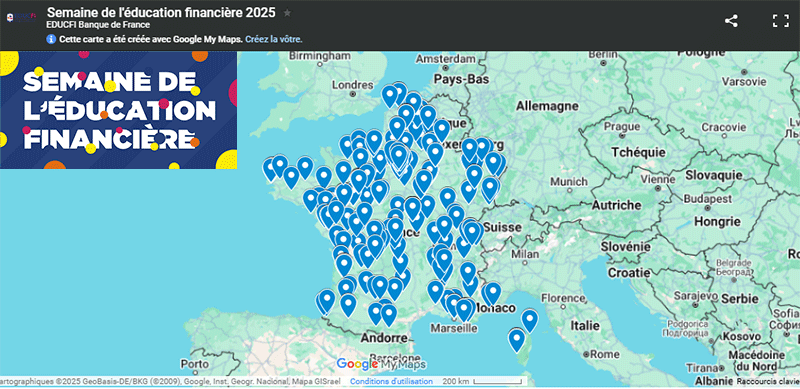Click the 'Semaine de l'éducation financière' banner image
This screenshot has width=800, height=389.
(x=118, y=110)
